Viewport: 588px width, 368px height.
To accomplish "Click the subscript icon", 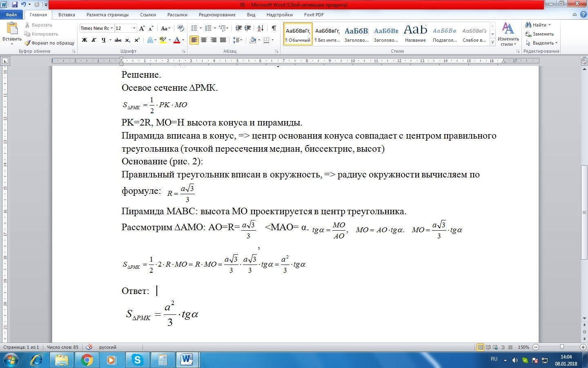I will click(127, 40).
